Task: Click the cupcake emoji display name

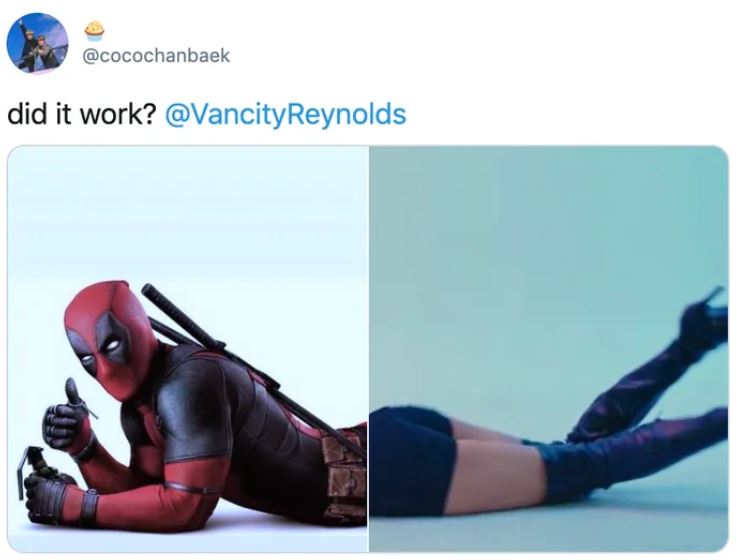Action: point(94,29)
